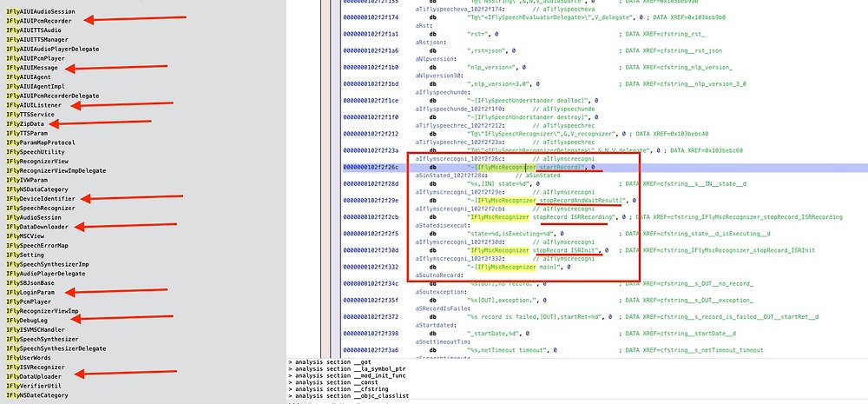Select the IFlyRecognizerViewImp row
This screenshot has width=868, height=404.
42,311
